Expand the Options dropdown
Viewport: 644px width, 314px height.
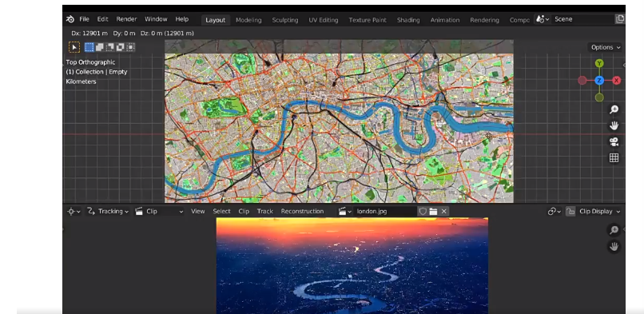point(606,47)
